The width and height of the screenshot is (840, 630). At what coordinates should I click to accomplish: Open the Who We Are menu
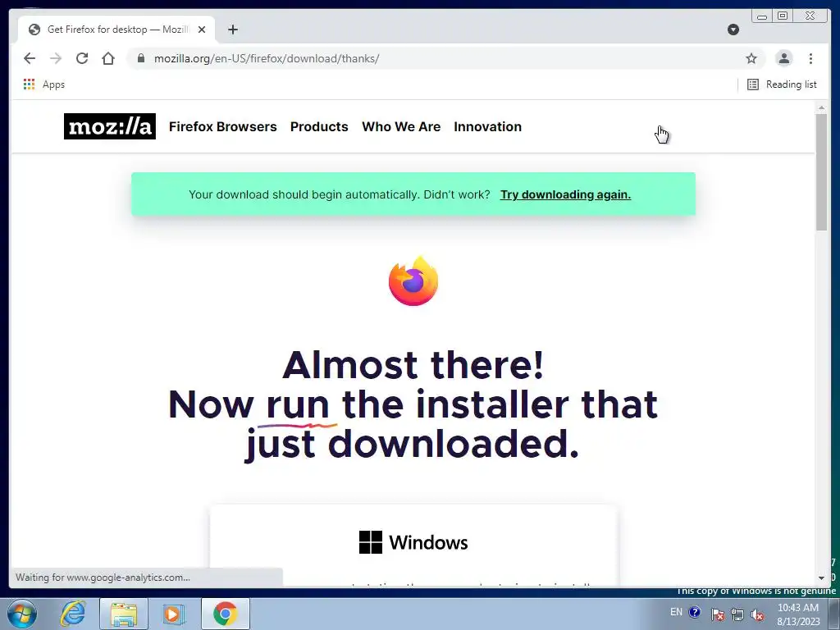401,126
